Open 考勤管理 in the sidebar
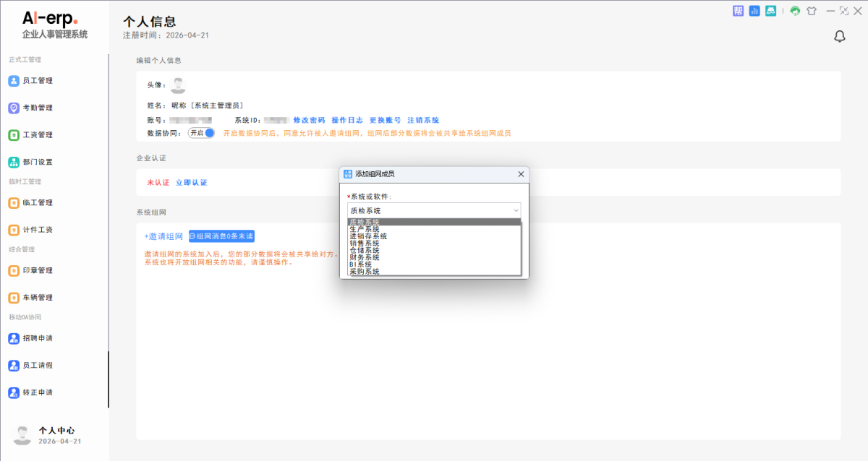This screenshot has width=868, height=461. (38, 108)
